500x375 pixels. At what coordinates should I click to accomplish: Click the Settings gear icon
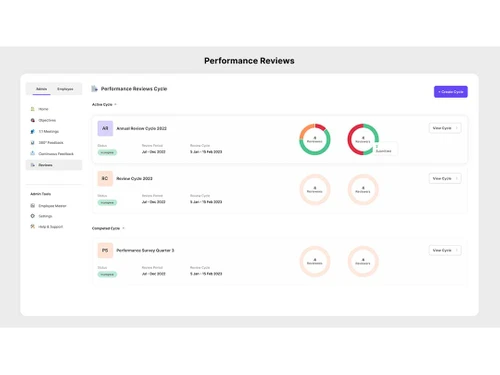[x=32, y=216]
